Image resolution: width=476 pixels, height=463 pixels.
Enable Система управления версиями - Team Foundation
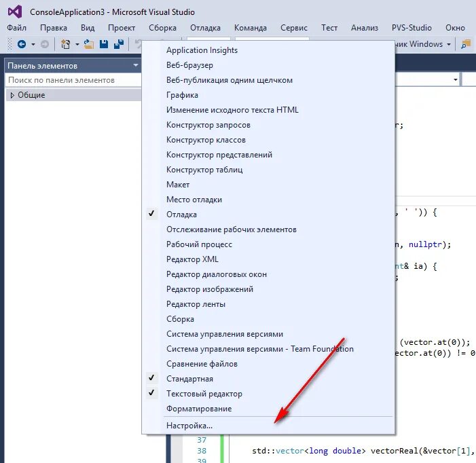269,349
